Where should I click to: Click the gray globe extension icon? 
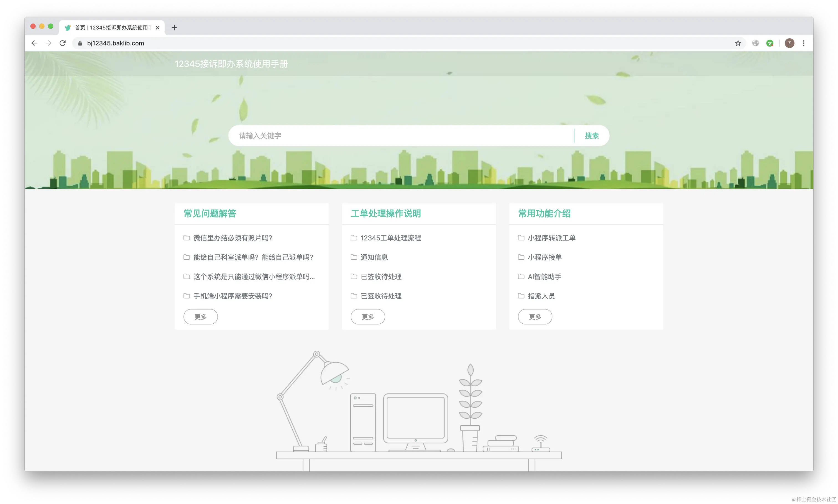[x=755, y=43]
